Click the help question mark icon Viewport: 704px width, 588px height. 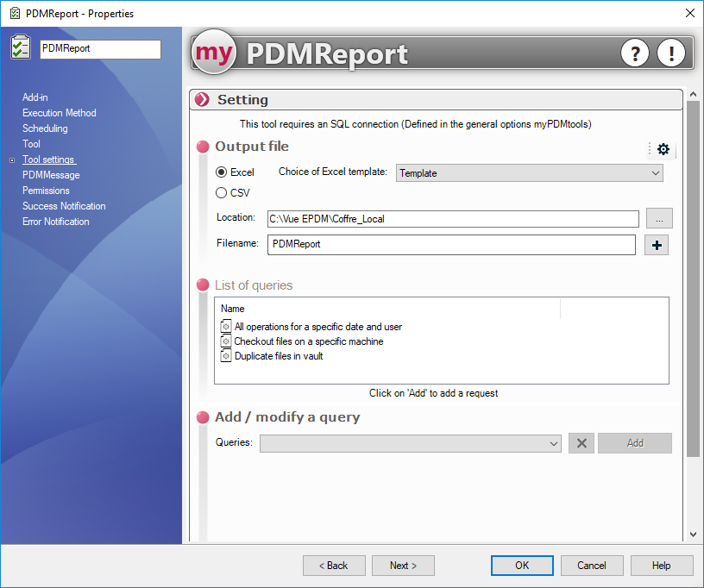click(x=635, y=53)
